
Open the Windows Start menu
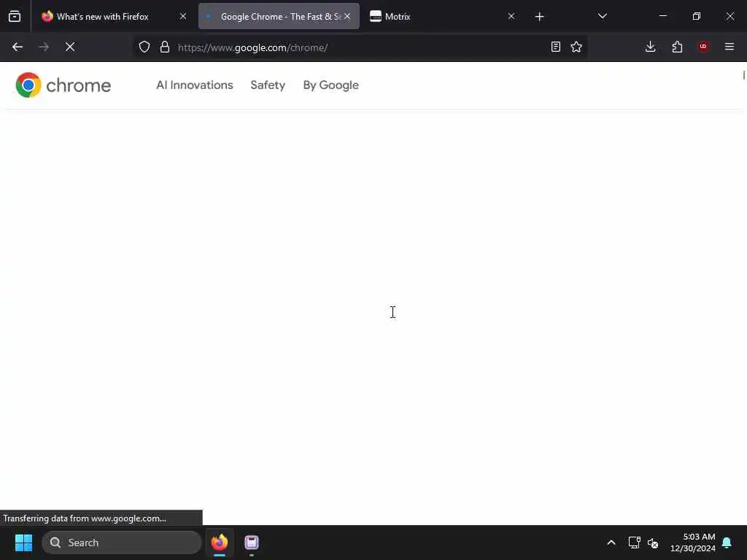[23, 542]
